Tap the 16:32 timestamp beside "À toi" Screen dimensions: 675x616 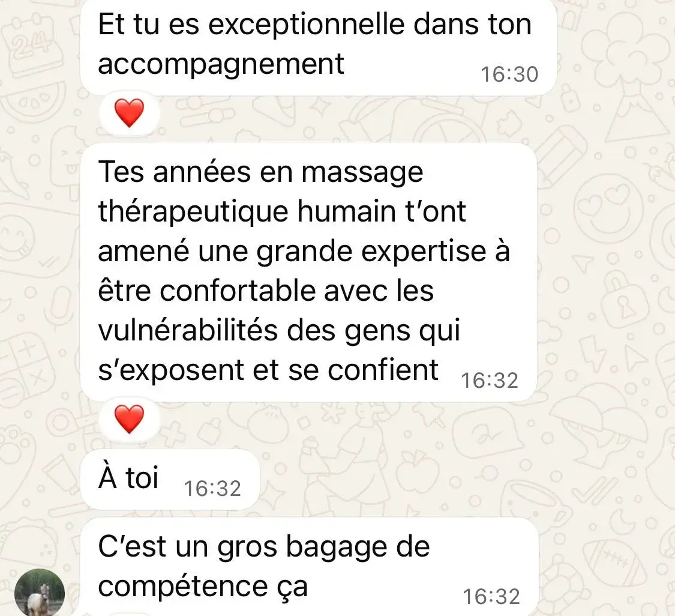(212, 489)
